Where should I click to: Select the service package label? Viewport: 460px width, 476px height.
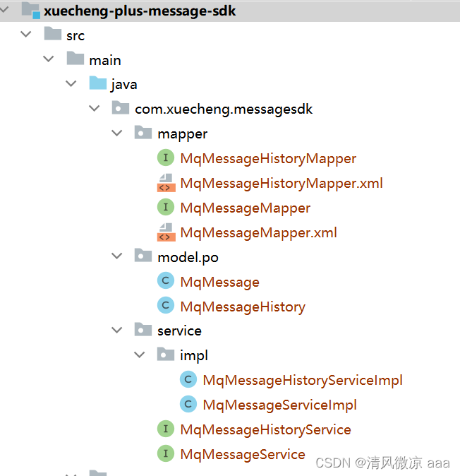coord(179,331)
